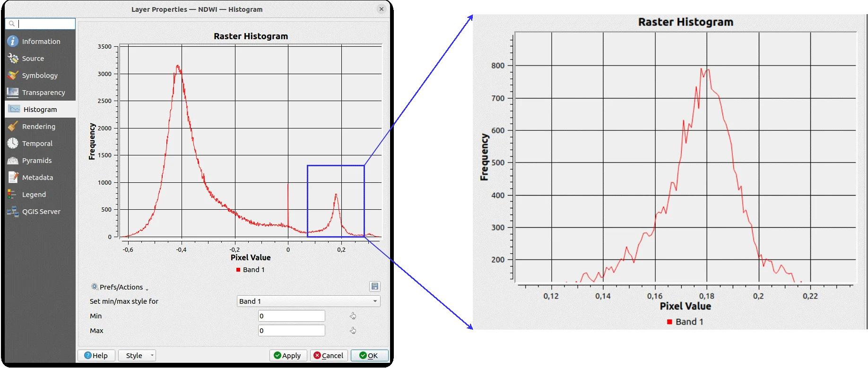Switch to the Metadata tab
Image resolution: width=868 pixels, height=368 pixels.
click(37, 178)
